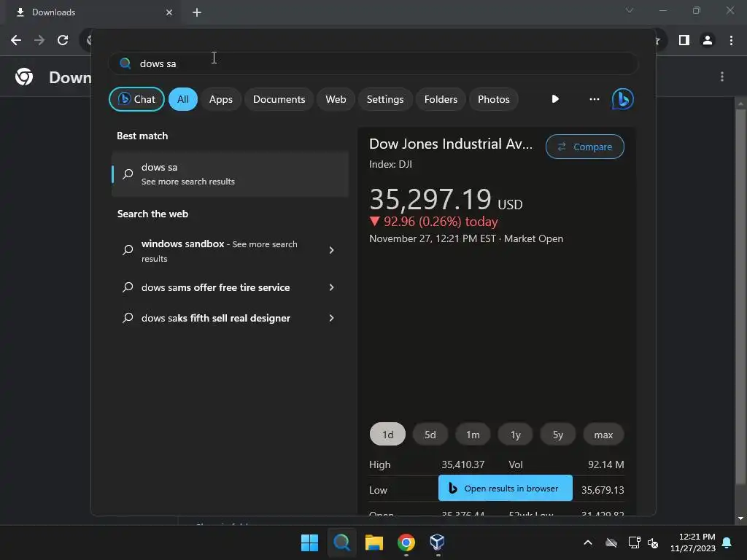747x560 pixels.
Task: Open Chrome's three-dot main menu
Action: click(731, 40)
